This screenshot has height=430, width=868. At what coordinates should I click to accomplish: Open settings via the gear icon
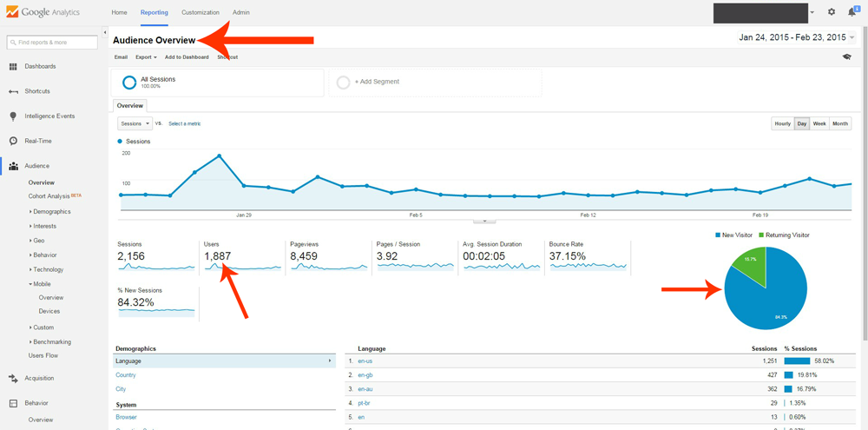[x=832, y=12]
